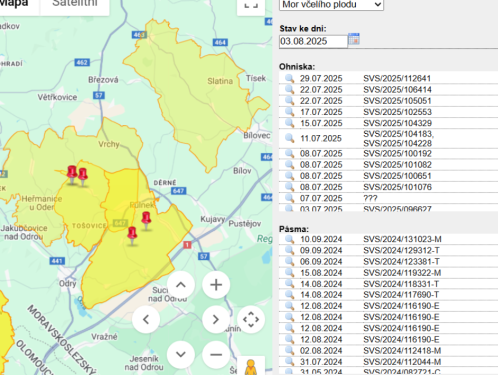Switch to the Satelitní map tab
Image resolution: width=498 pixels, height=375 pixels.
pos(75,4)
